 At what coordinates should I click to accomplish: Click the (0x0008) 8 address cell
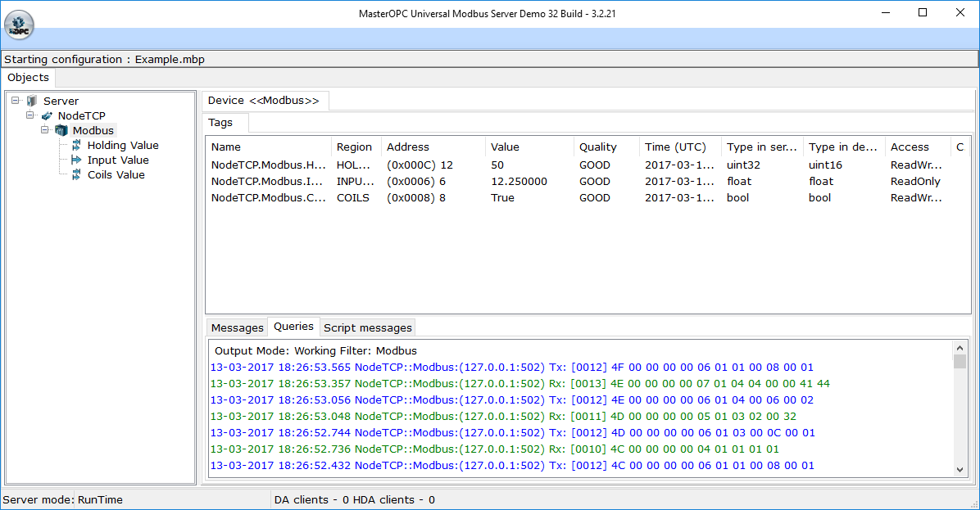415,198
